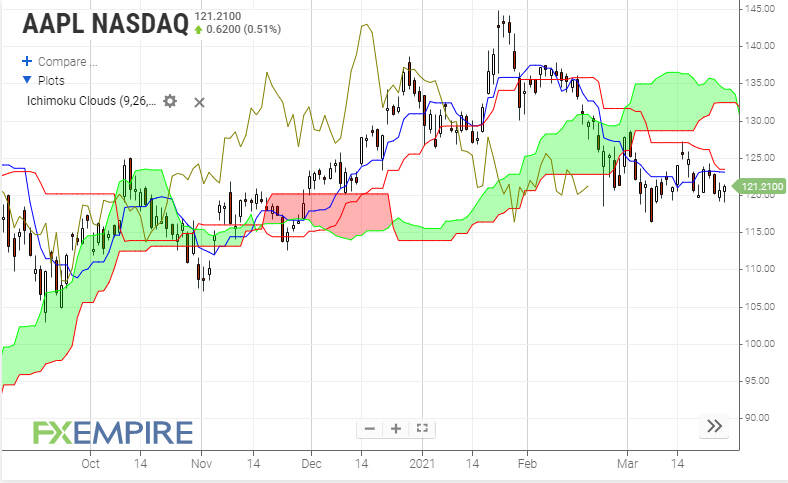
Task: Click the 110.00 price axis label
Action: (759, 269)
